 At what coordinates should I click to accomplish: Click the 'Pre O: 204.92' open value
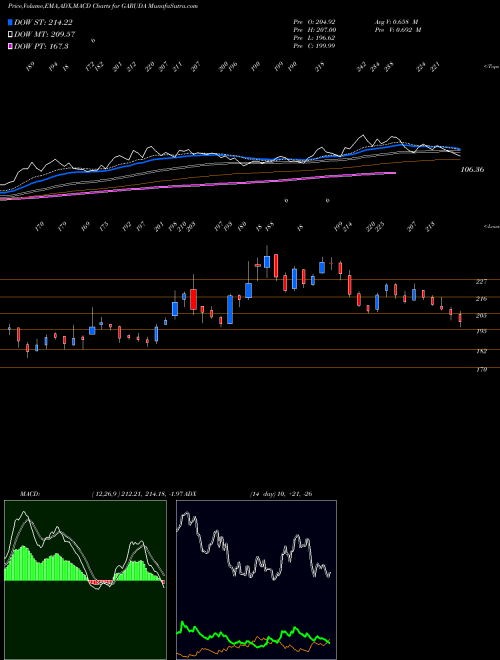pos(314,21)
